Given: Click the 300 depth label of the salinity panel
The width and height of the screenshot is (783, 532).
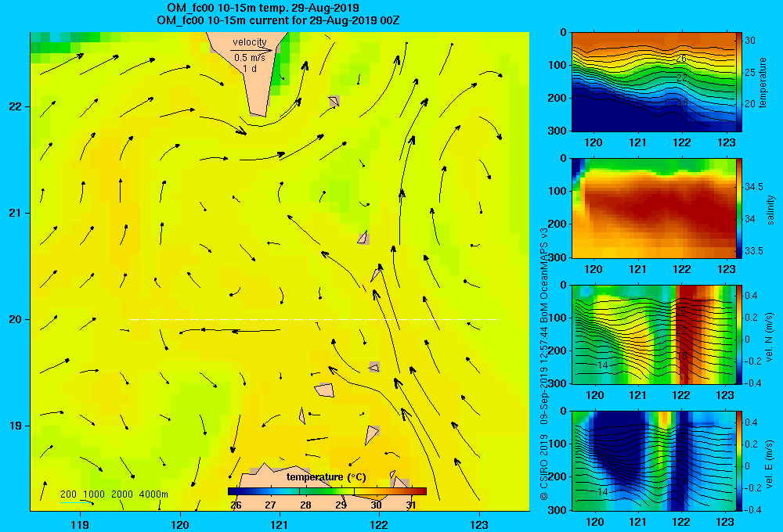Looking at the screenshot, I should 557,257.
